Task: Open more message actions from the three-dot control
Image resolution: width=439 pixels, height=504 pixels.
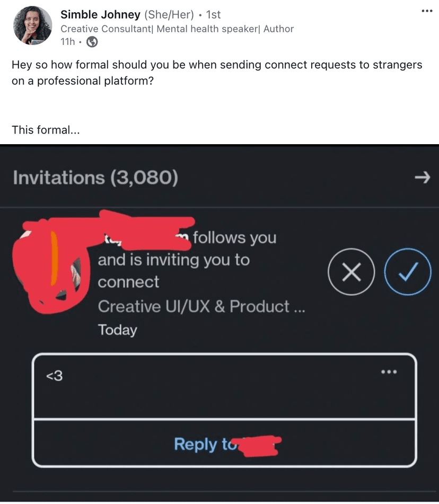Action: tap(389, 372)
